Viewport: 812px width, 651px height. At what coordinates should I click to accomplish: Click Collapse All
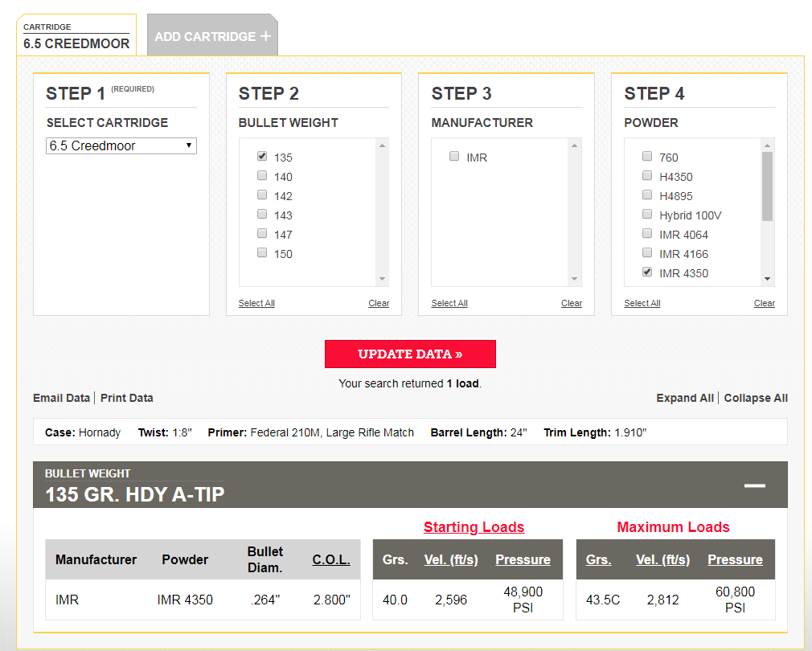pyautogui.click(x=756, y=398)
